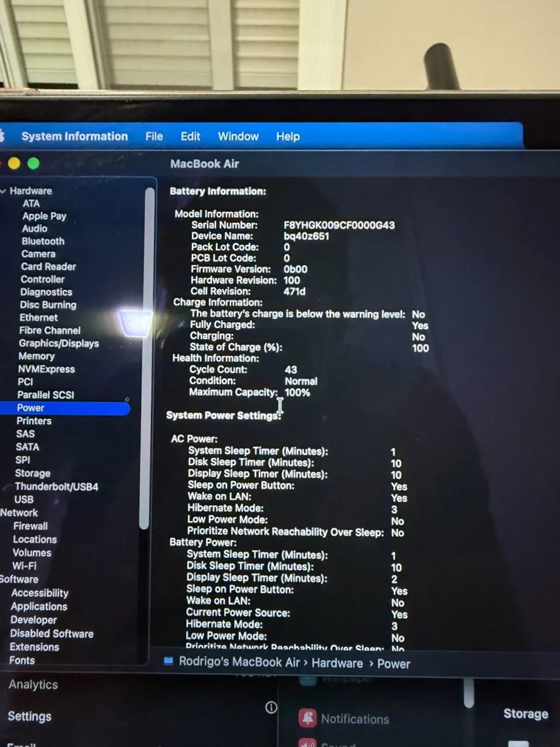560x747 pixels.
Task: Select Parallel SCSI in the sidebar
Action: pos(45,395)
